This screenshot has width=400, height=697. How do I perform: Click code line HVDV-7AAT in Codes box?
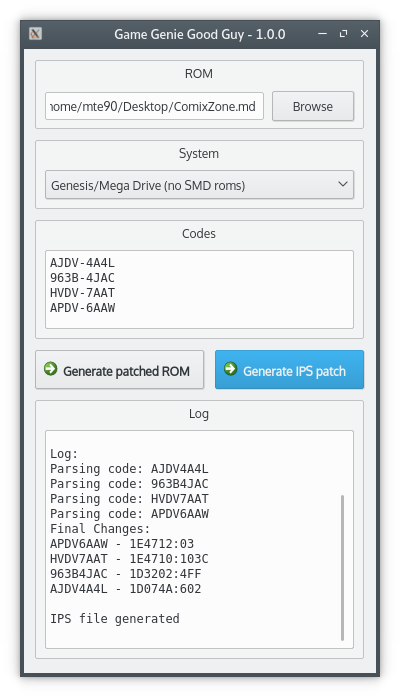(x=82, y=293)
